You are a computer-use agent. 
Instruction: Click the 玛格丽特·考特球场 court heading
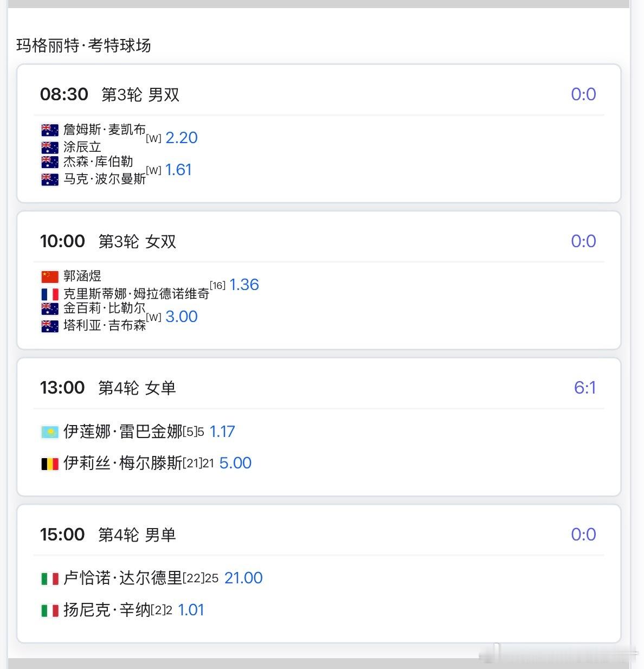tap(83, 45)
